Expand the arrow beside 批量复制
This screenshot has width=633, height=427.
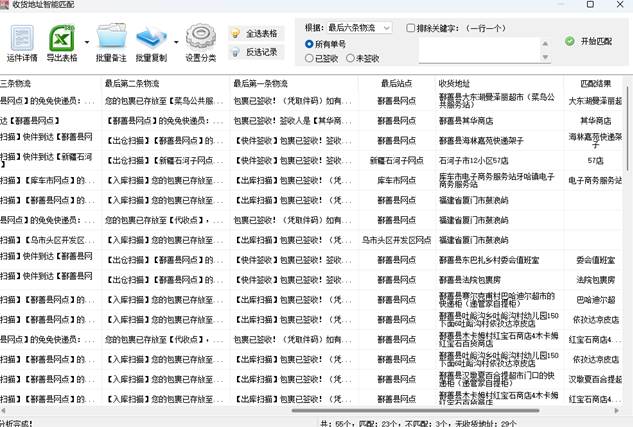pos(176,42)
